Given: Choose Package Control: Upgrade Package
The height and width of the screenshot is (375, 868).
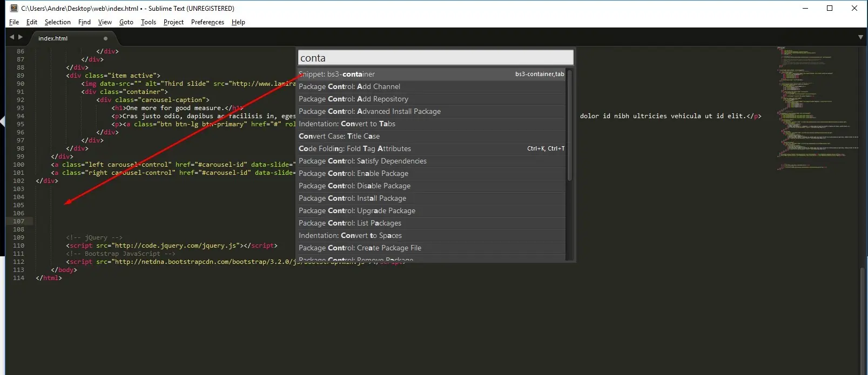Looking at the screenshot, I should [x=431, y=210].
